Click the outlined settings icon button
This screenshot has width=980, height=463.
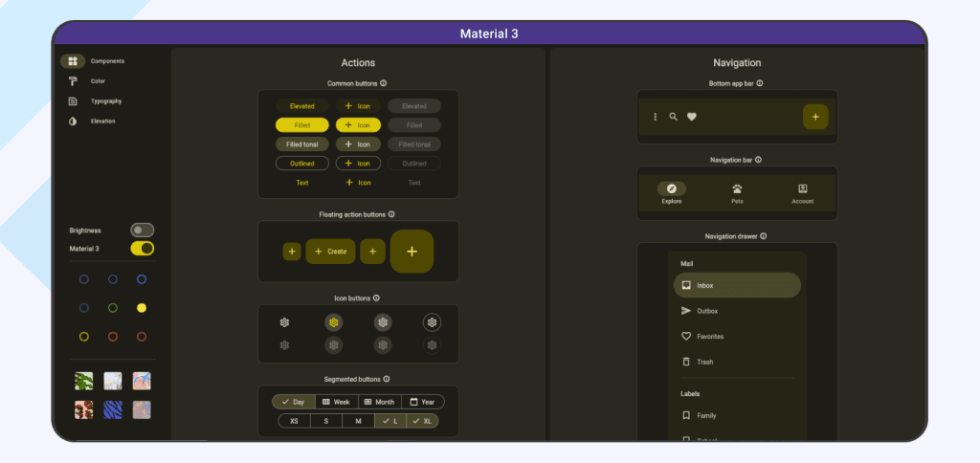tap(432, 323)
